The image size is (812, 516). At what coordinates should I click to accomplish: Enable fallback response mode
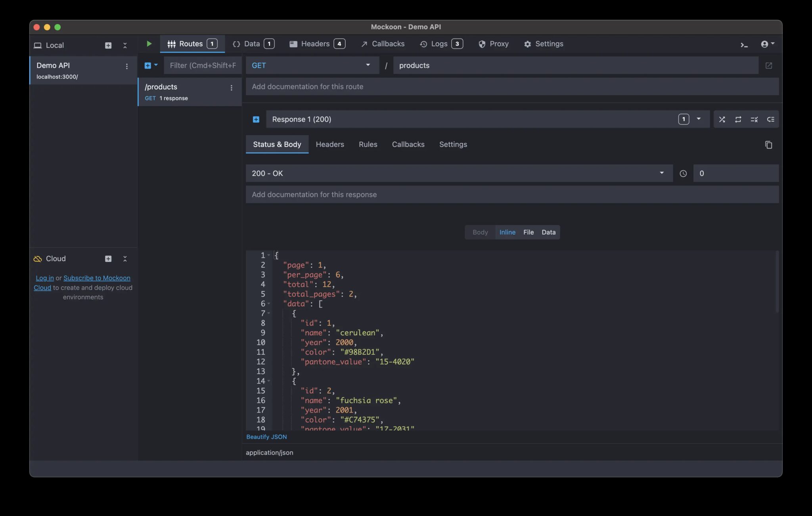(x=770, y=119)
